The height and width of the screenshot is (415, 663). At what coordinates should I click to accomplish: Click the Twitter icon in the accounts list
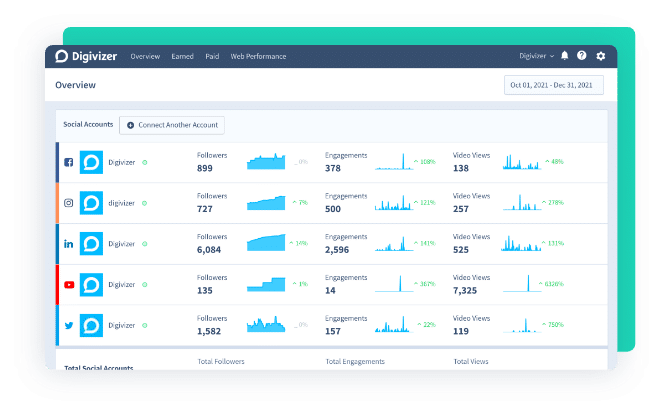(68, 326)
